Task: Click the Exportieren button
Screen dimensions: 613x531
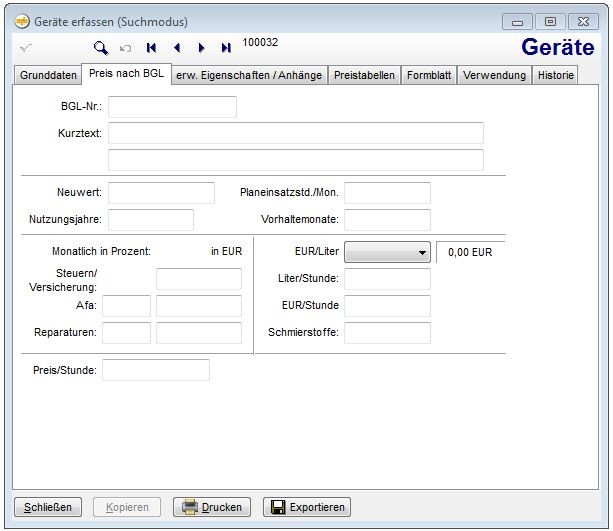Action: (x=307, y=507)
